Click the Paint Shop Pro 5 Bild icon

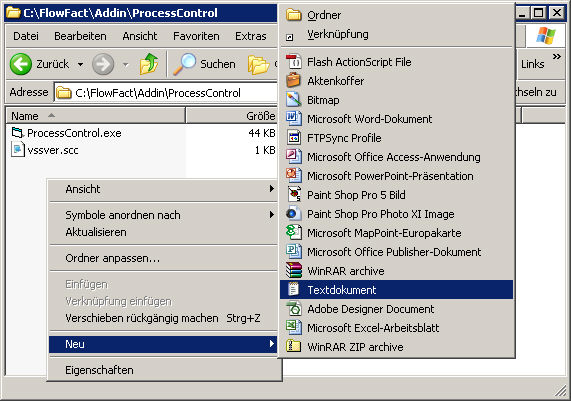pyautogui.click(x=294, y=194)
